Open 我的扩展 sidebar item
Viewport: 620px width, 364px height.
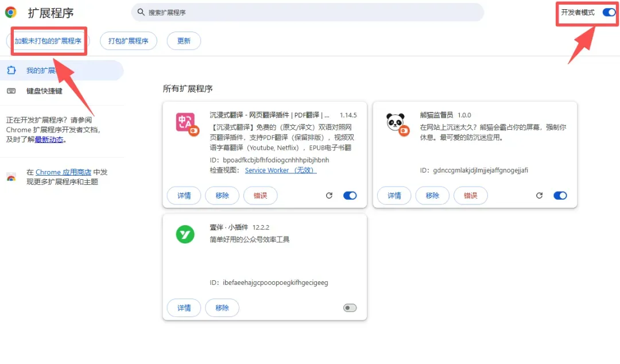pyautogui.click(x=62, y=71)
